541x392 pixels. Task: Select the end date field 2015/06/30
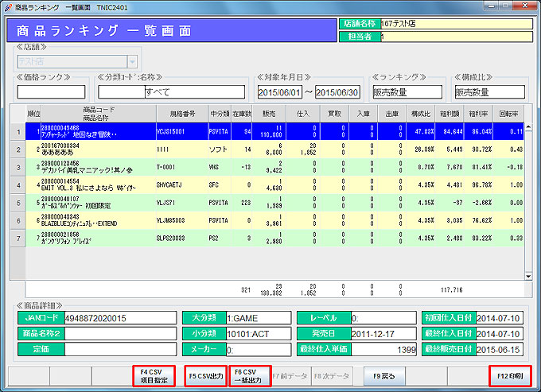pos(339,92)
